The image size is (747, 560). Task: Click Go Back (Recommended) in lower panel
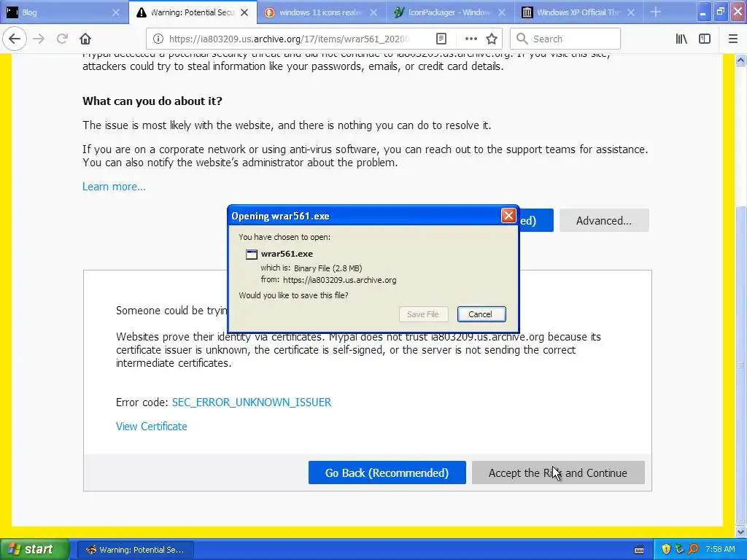click(x=387, y=472)
